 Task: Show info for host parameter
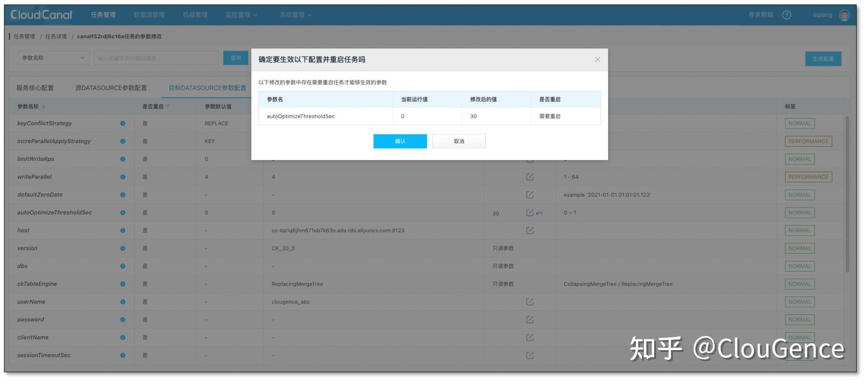(x=123, y=230)
